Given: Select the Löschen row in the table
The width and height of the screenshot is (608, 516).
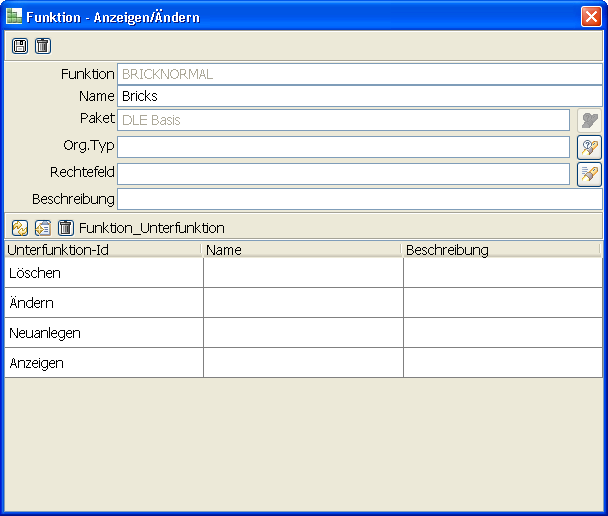Looking at the screenshot, I should coord(103,273).
